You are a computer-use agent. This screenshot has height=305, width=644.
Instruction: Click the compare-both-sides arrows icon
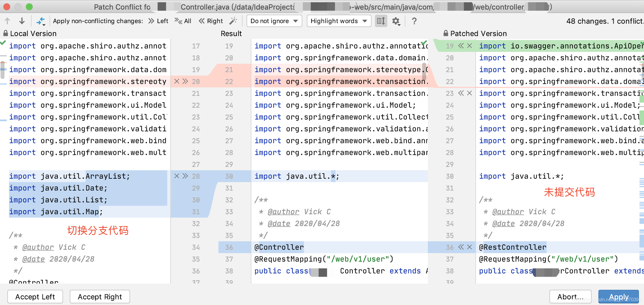[x=41, y=21]
